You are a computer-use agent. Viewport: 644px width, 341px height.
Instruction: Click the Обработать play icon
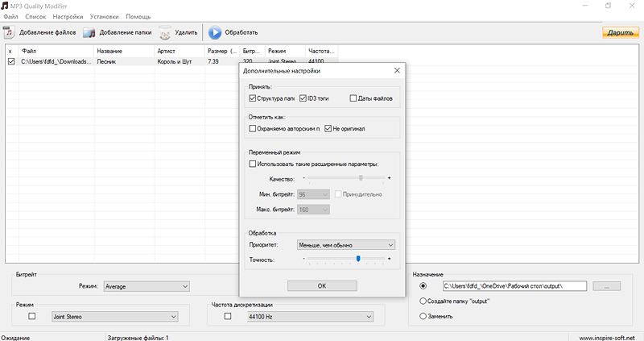215,33
